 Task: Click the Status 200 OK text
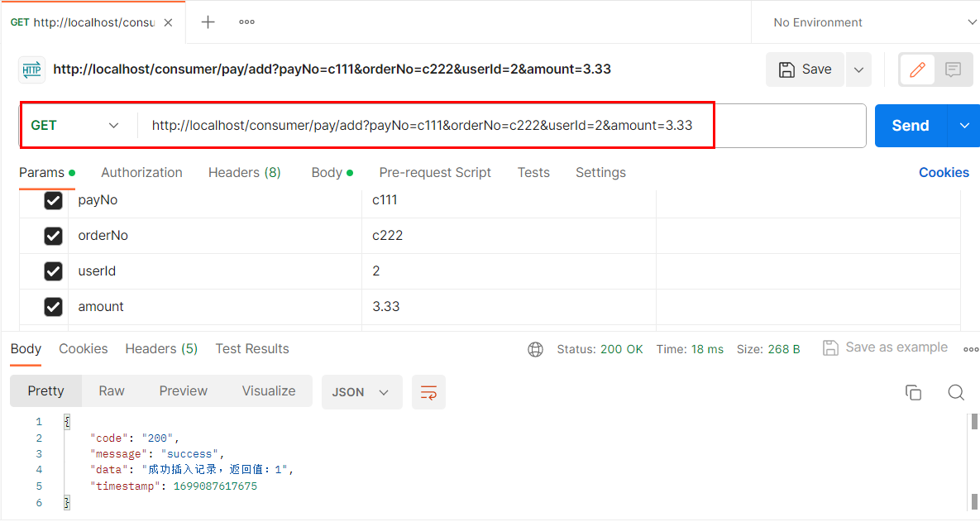point(600,349)
